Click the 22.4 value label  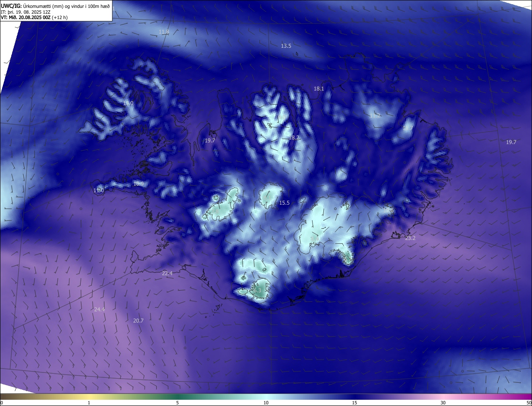click(x=167, y=273)
